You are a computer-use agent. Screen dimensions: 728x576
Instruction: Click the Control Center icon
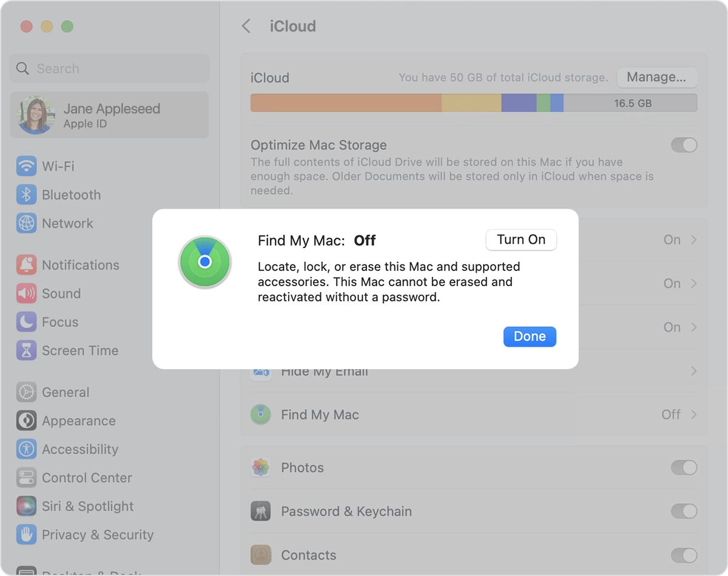[x=26, y=478]
